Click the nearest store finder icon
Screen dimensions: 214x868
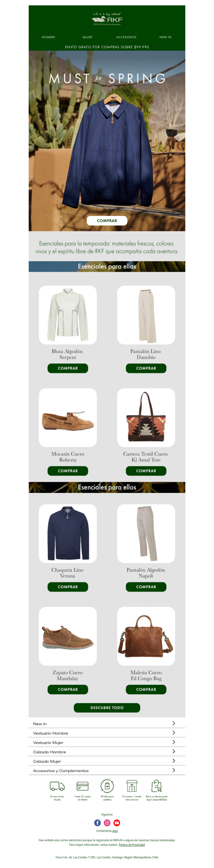[132, 785]
